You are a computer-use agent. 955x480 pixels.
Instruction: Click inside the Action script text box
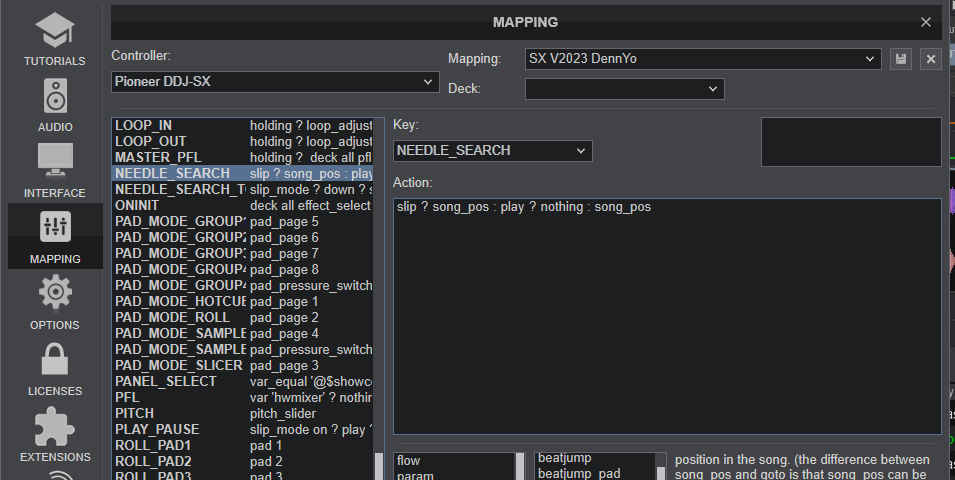click(x=667, y=316)
